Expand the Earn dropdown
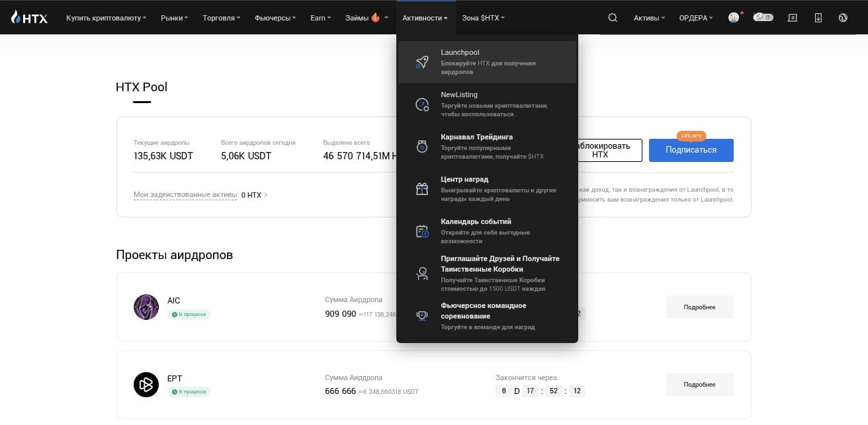Screen dimensions: 868x425 coord(321,18)
